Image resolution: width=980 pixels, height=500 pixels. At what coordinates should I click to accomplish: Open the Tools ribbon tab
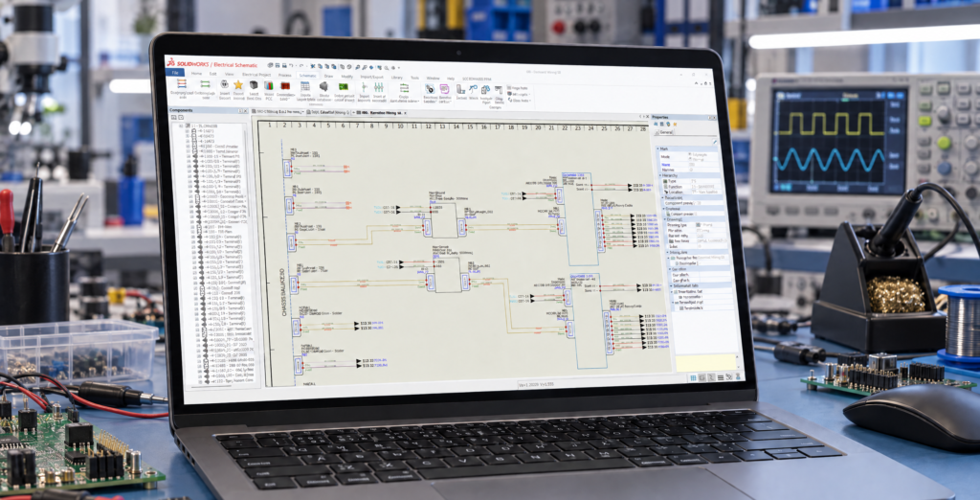click(x=415, y=78)
